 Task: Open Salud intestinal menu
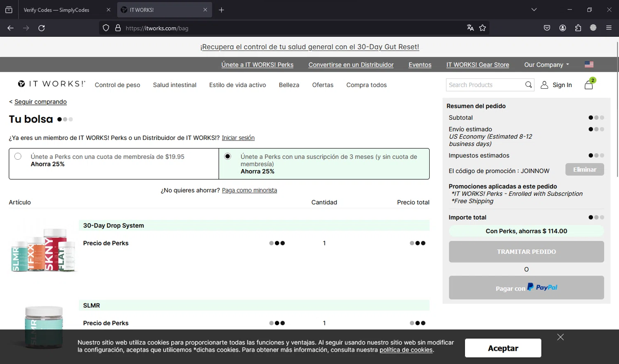tap(175, 85)
